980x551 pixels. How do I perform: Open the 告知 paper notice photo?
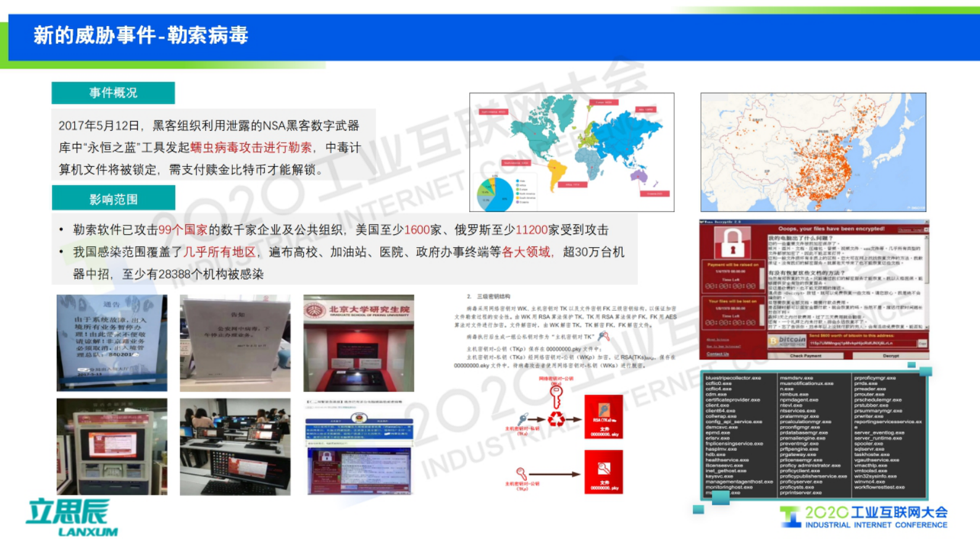coord(235,343)
